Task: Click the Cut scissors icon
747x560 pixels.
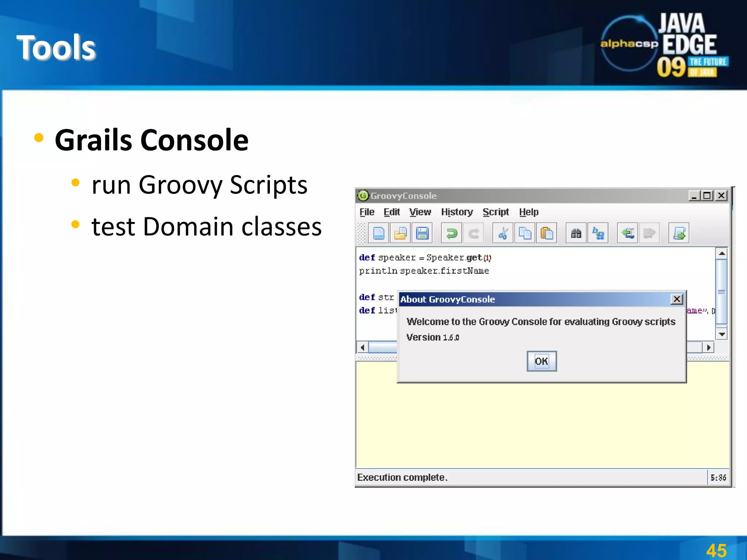Action: (503, 233)
